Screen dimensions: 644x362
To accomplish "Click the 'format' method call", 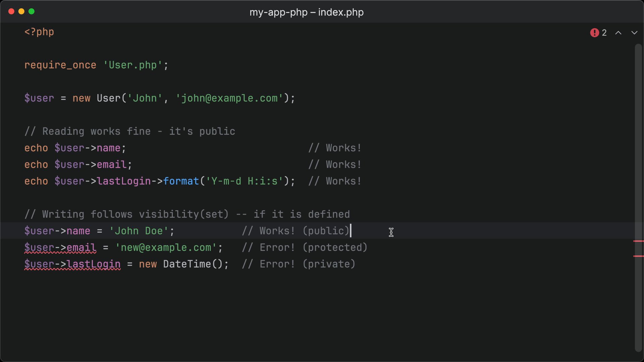I will (x=181, y=181).
